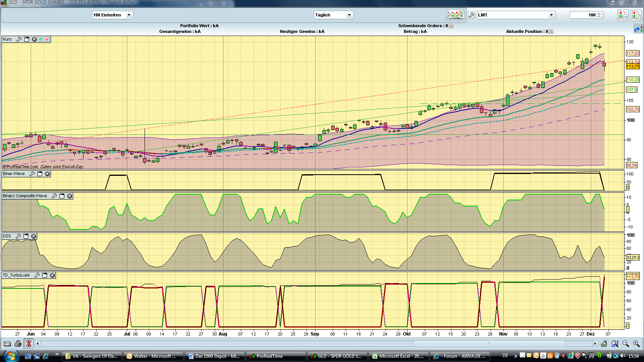Click the print icon in bottom toolbar
This screenshot has width=644, height=362.
point(18,344)
